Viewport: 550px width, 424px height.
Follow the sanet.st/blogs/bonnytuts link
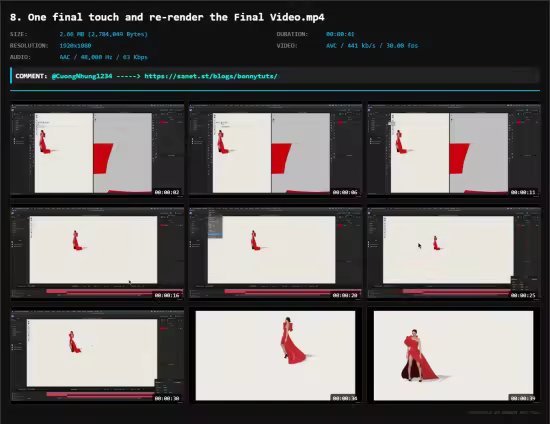[x=211, y=76]
